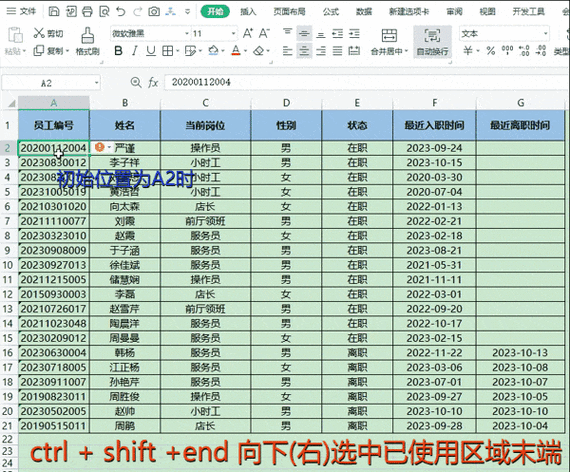Open the 公式 tab
570x472 pixels.
[331, 12]
